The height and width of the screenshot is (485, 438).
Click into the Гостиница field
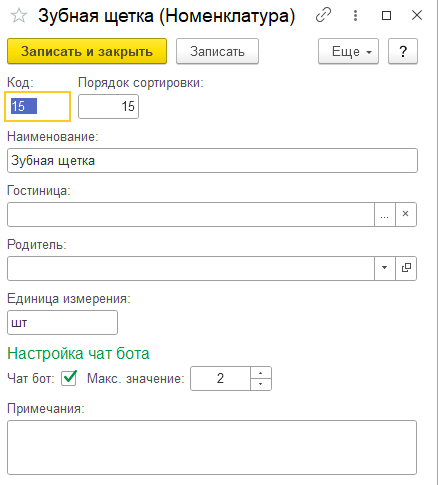click(x=191, y=214)
